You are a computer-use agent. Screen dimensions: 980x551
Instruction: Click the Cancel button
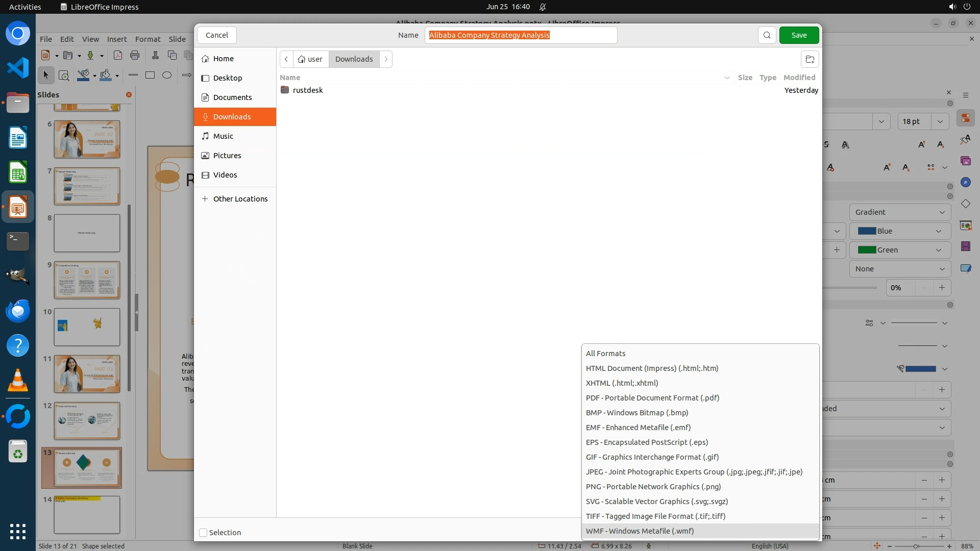pyautogui.click(x=216, y=35)
